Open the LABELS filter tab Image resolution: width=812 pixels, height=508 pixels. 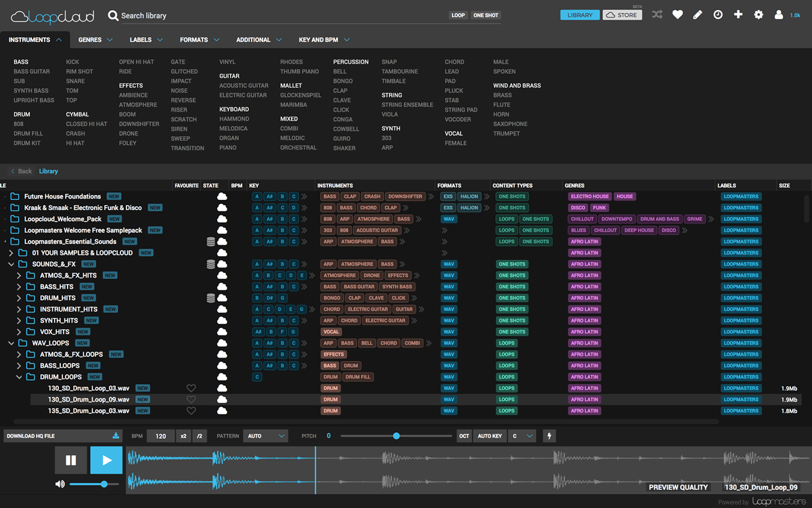pyautogui.click(x=145, y=40)
